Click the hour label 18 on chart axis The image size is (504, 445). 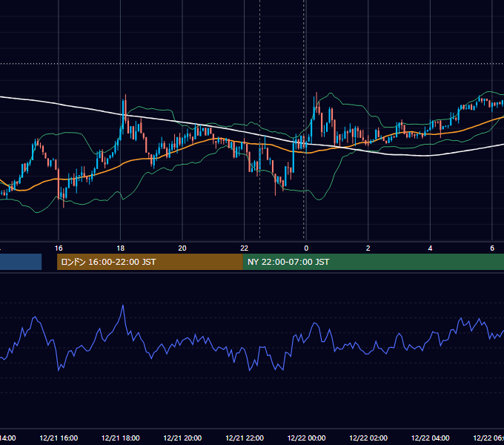tap(121, 248)
